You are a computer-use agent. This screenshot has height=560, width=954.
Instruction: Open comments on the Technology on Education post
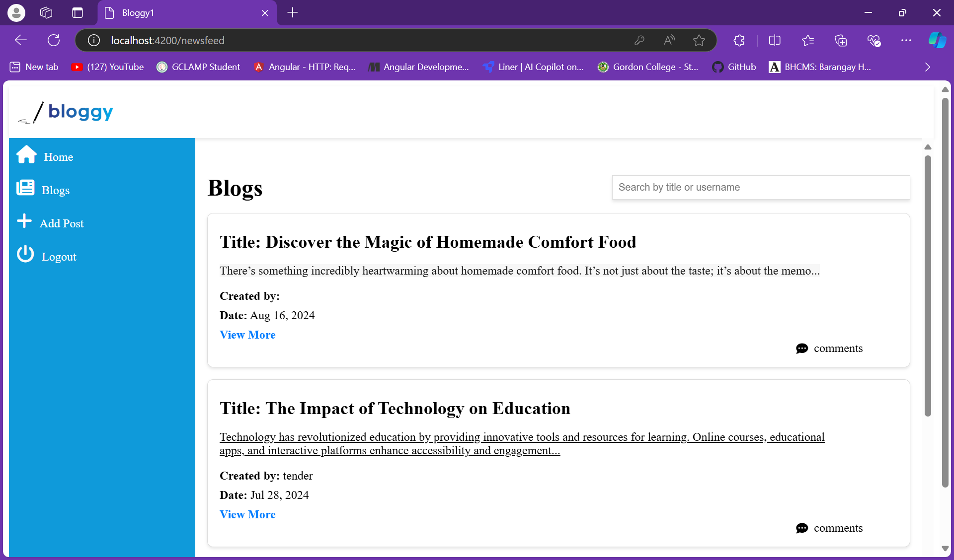point(828,528)
